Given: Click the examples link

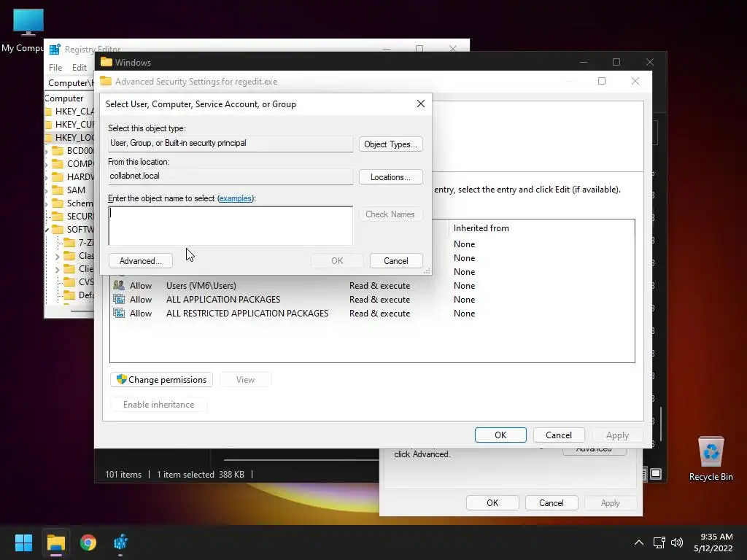Looking at the screenshot, I should (235, 198).
